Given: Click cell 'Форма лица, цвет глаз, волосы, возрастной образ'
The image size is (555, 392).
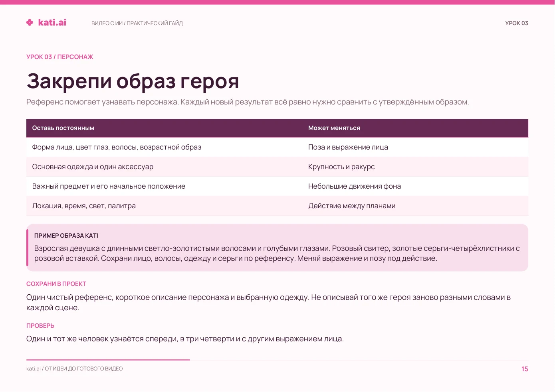Looking at the screenshot, I should (117, 147).
